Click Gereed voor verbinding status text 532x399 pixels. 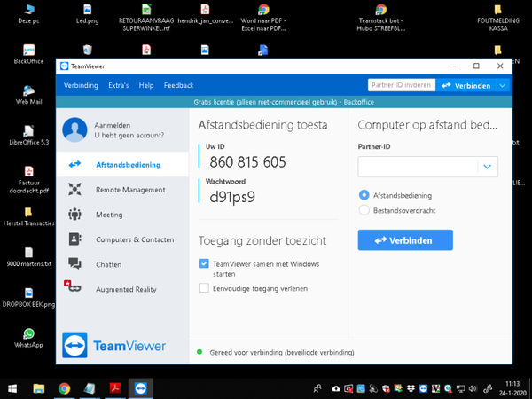point(282,352)
